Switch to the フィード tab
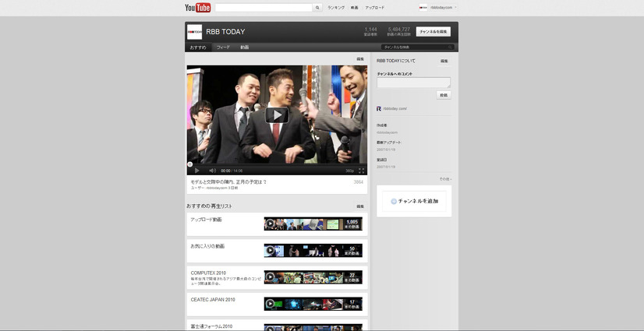Image resolution: width=644 pixels, height=331 pixels. pyautogui.click(x=224, y=48)
